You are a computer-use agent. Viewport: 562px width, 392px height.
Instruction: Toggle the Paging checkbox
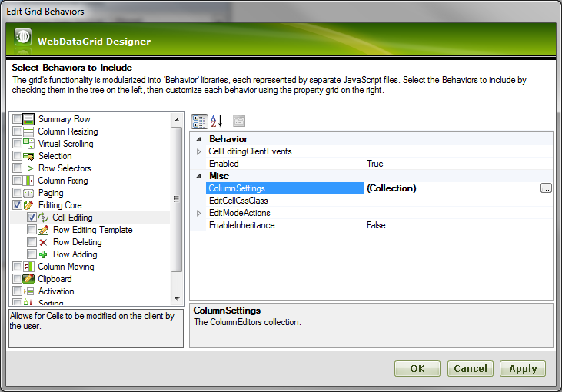17,193
